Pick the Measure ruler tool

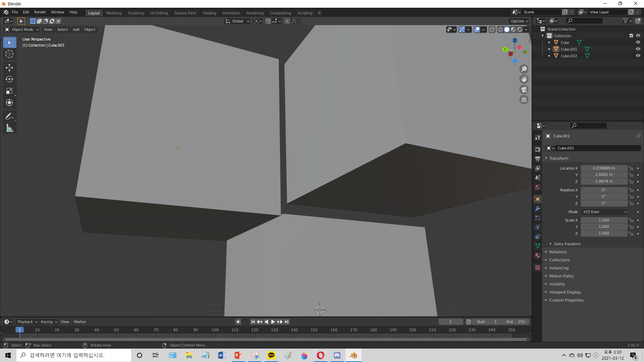[x=9, y=128]
